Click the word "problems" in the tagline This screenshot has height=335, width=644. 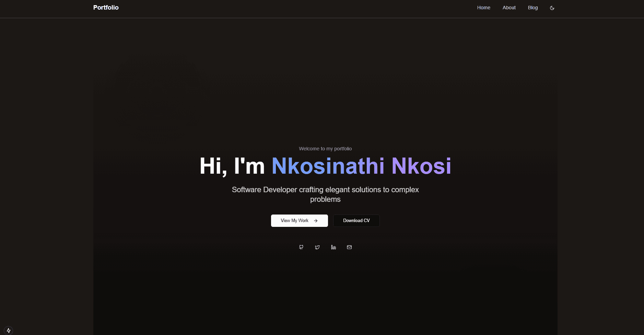tap(325, 199)
